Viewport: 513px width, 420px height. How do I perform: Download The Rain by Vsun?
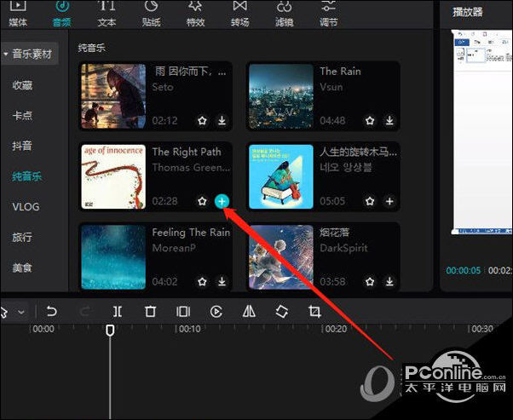[x=389, y=121]
